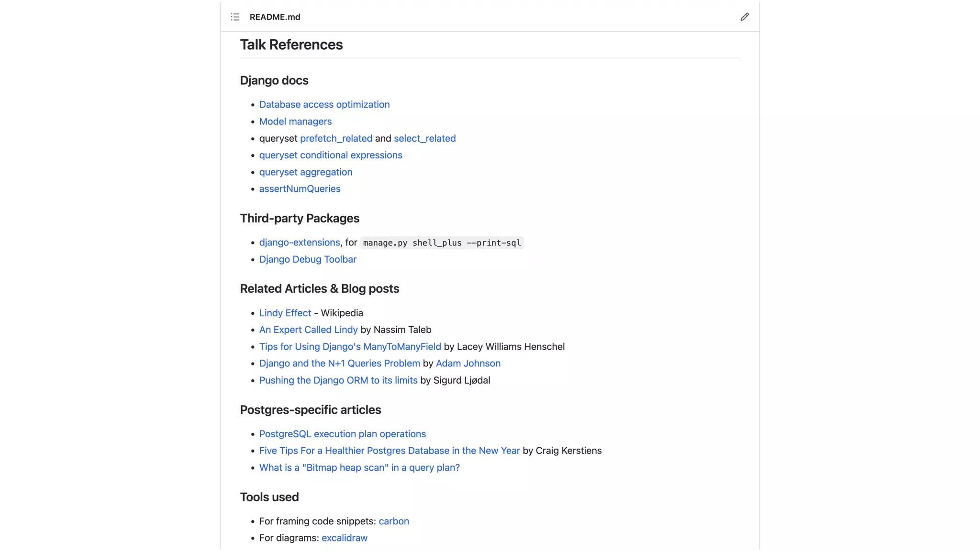Open the Model managers link
This screenshot has height=551, width=980.
pyautogui.click(x=295, y=121)
